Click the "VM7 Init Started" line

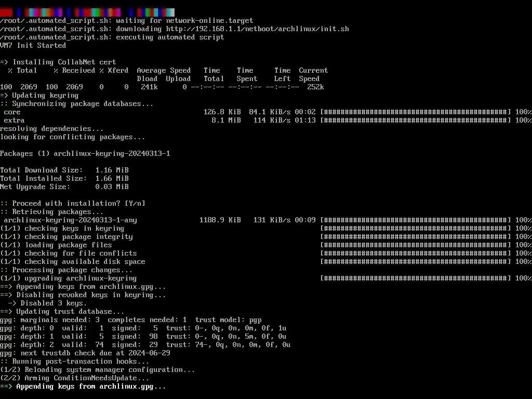(33, 46)
